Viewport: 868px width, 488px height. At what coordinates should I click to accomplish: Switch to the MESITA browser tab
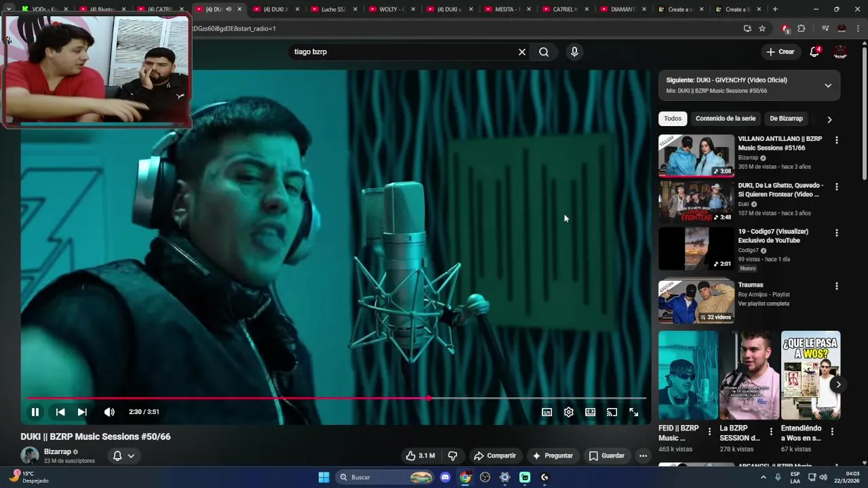click(509, 9)
